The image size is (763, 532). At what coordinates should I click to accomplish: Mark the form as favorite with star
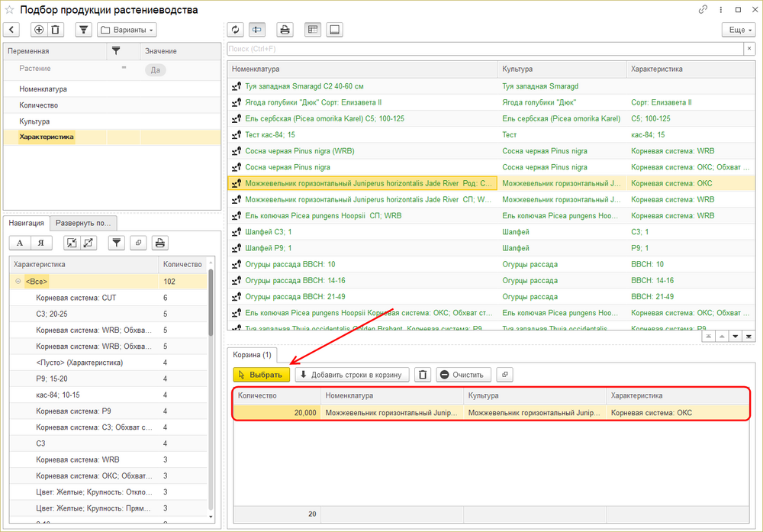(x=9, y=10)
